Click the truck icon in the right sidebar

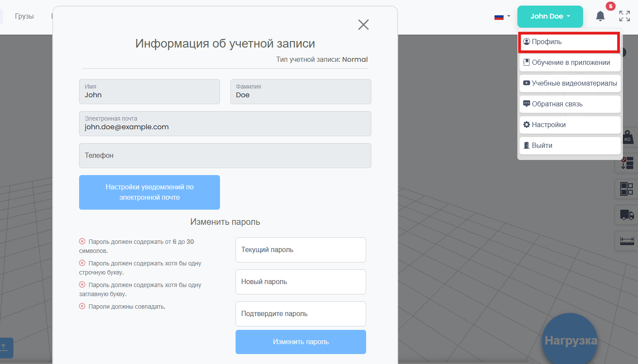pos(627,214)
